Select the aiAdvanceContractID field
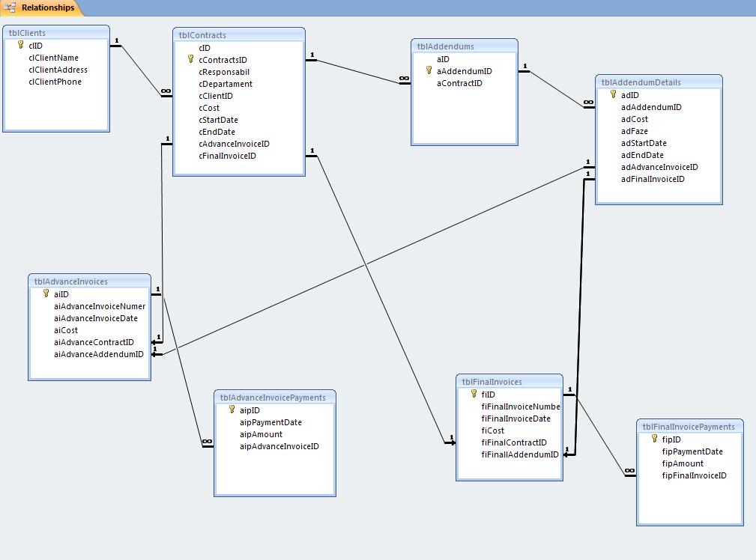This screenshot has height=560, width=756. [94, 343]
